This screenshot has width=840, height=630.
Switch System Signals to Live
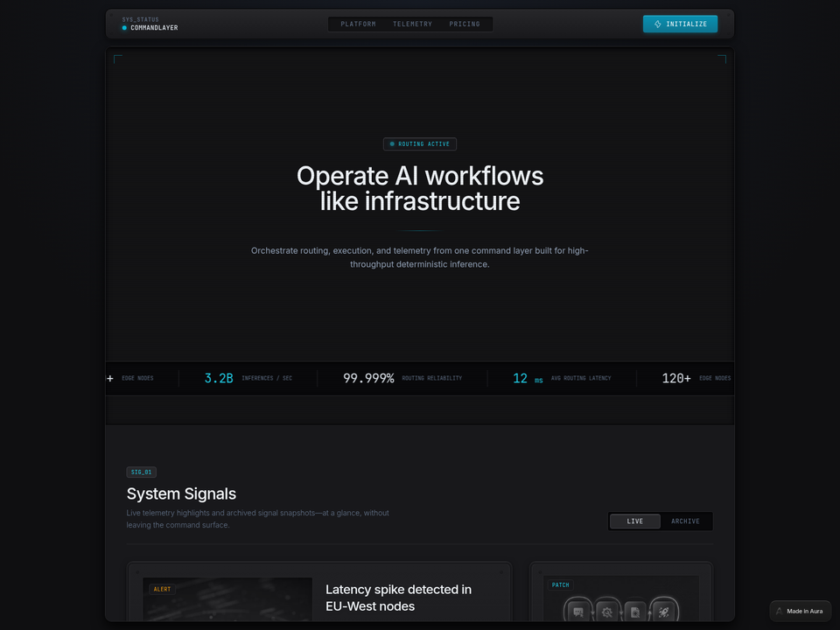point(635,521)
